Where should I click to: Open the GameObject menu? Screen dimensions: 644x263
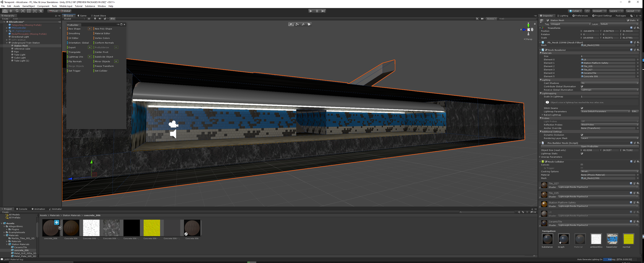(x=29, y=6)
